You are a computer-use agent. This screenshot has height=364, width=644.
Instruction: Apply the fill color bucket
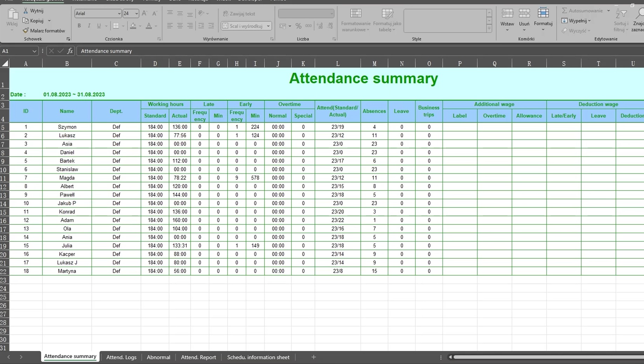click(133, 26)
